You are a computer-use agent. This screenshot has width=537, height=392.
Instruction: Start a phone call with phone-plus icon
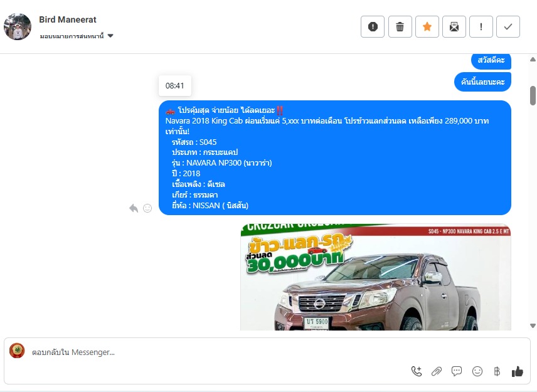[417, 371]
